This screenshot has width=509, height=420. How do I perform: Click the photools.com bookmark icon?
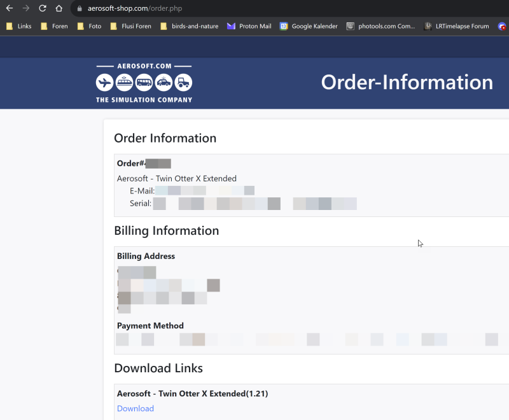point(351,26)
